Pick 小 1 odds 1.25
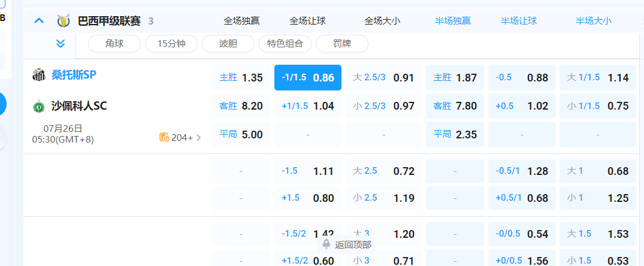644x266 pixels. tap(598, 198)
